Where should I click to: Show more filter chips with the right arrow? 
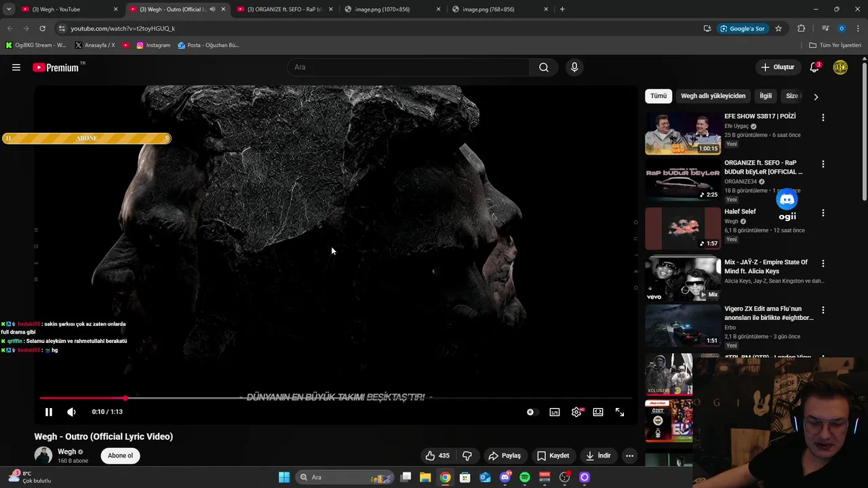tap(816, 96)
